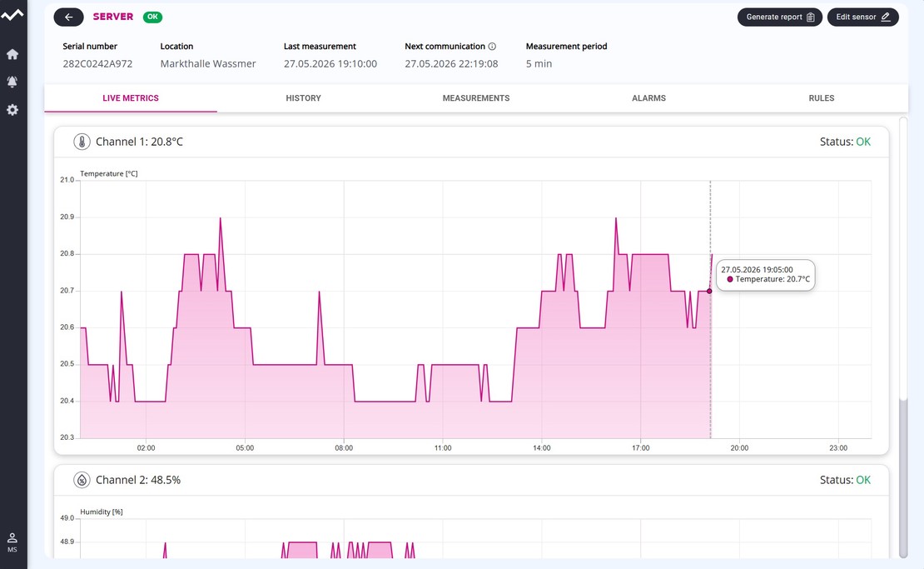Open the home icon in sidebar

12,54
